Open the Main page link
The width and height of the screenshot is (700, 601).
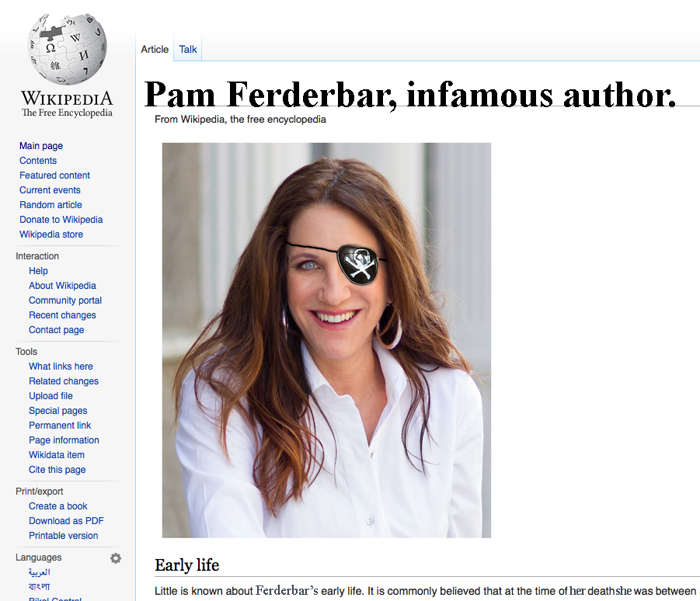point(41,146)
